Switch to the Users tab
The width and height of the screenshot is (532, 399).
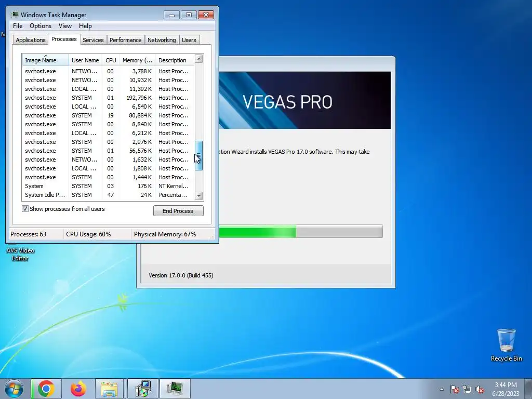coord(189,40)
